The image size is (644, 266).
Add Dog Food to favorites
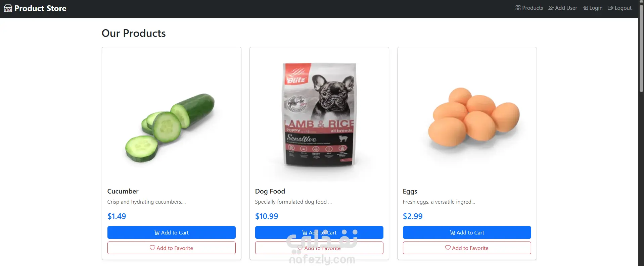(x=319, y=248)
